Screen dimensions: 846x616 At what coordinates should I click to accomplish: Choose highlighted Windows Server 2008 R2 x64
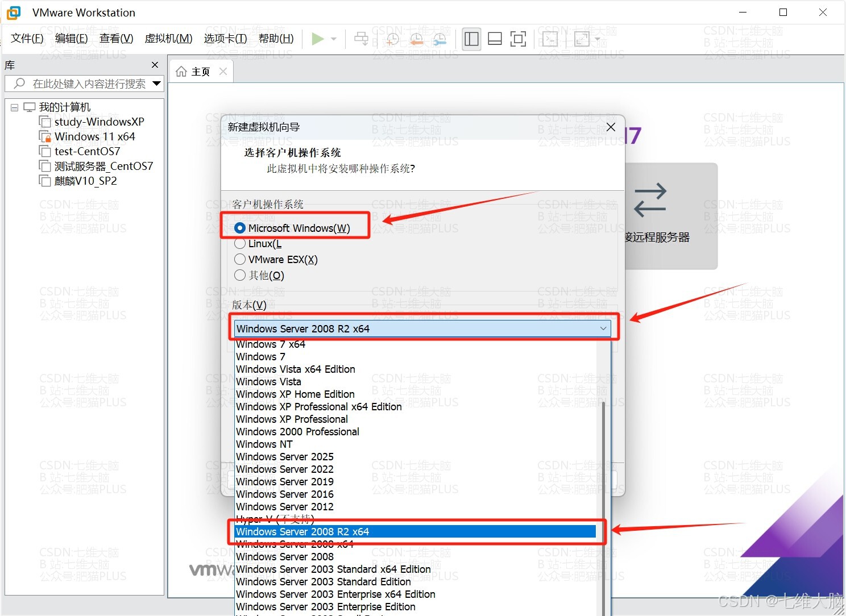click(416, 532)
